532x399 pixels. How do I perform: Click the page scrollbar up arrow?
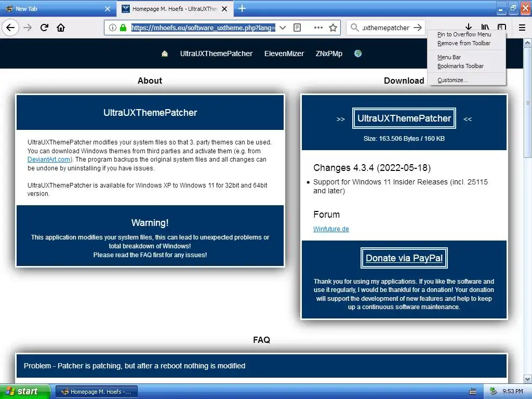[x=528, y=43]
